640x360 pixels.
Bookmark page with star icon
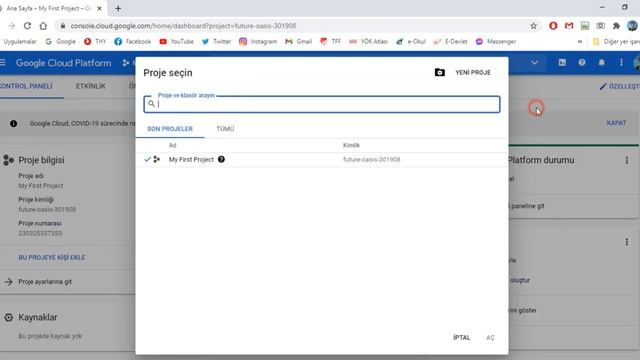pyautogui.click(x=533, y=26)
